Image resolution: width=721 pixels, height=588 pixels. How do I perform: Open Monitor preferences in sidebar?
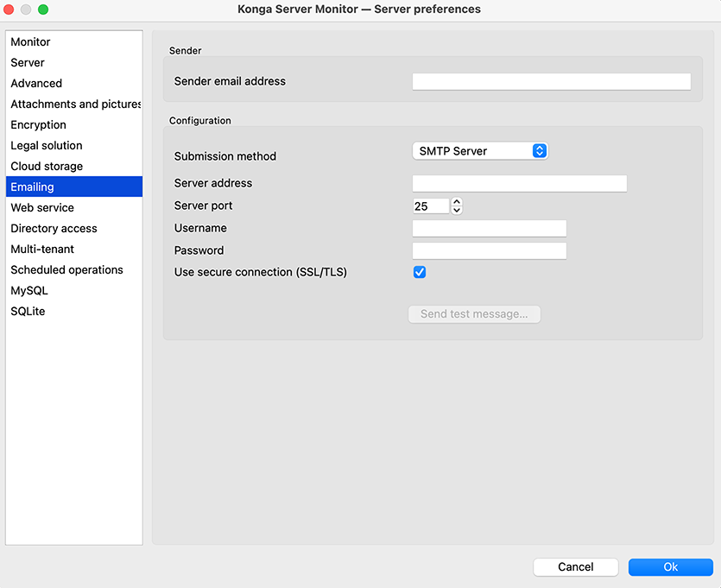pyautogui.click(x=30, y=42)
